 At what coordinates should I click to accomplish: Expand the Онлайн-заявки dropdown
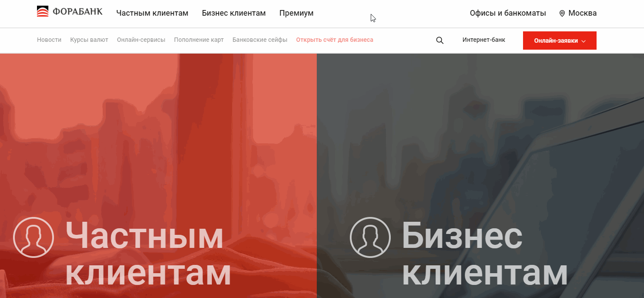pos(560,40)
